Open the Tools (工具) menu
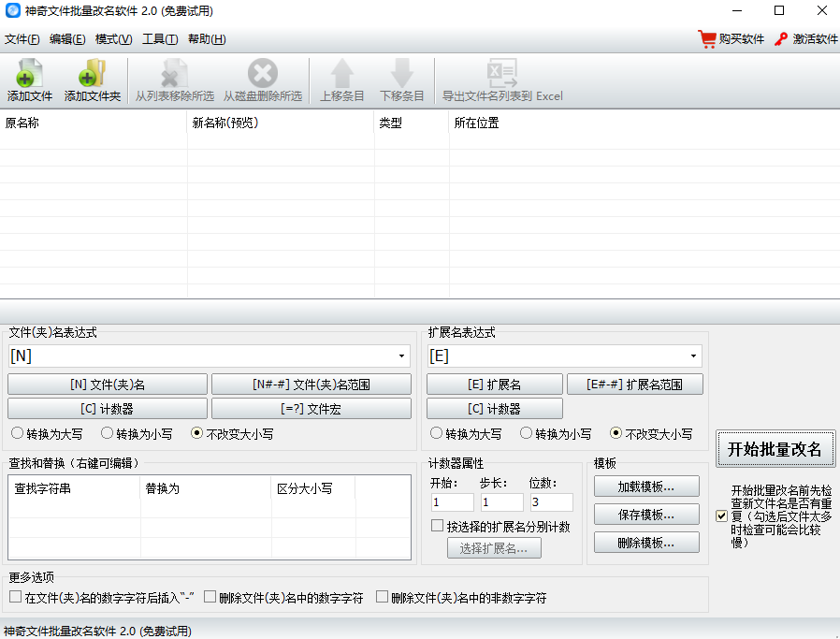 click(x=160, y=39)
